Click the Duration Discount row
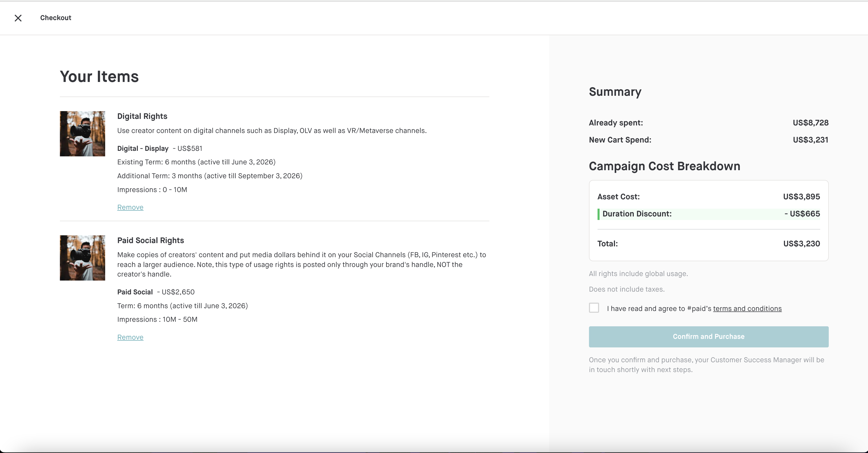The height and width of the screenshot is (453, 868). coord(708,214)
